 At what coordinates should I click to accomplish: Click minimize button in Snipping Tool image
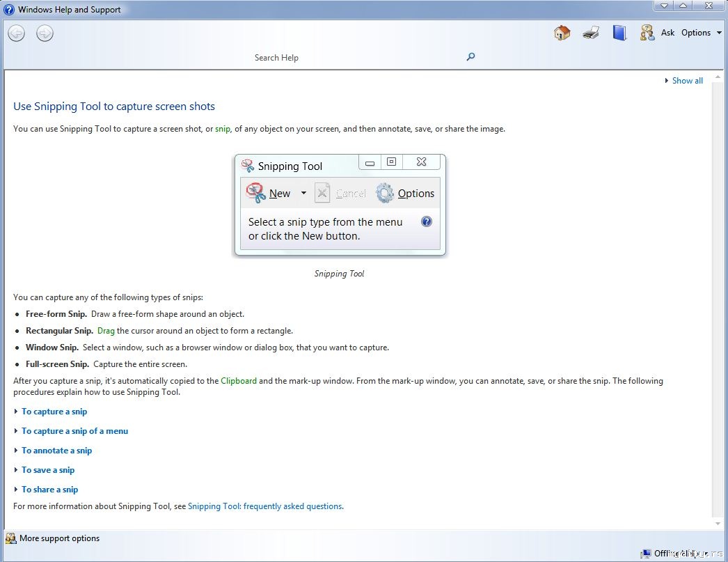click(370, 162)
